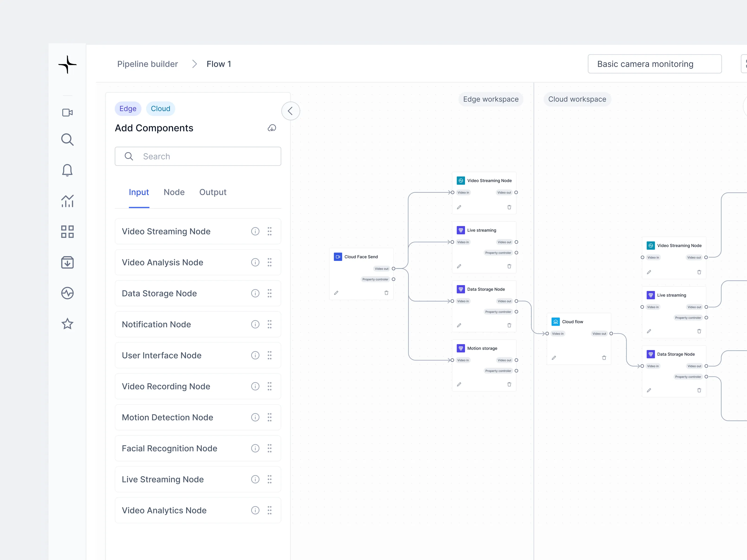
Task: Open the camera icon in sidebar
Action: click(x=67, y=112)
